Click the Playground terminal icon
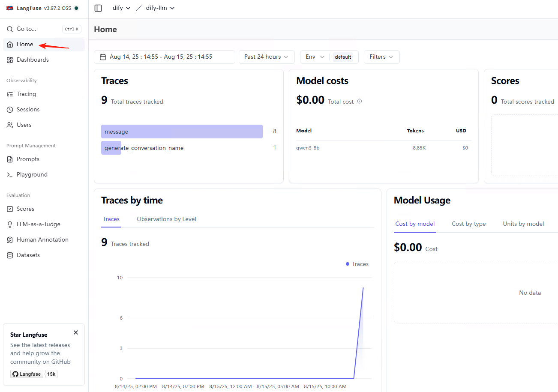The image size is (558, 392). (x=10, y=175)
